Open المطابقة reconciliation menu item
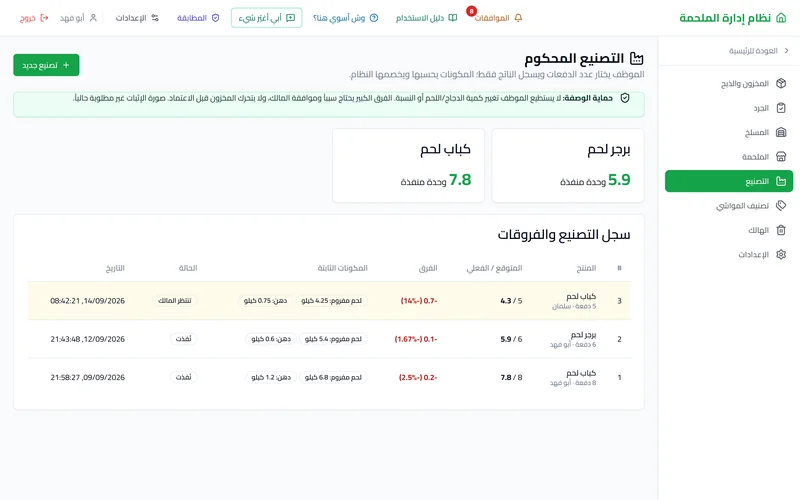 pyautogui.click(x=192, y=18)
